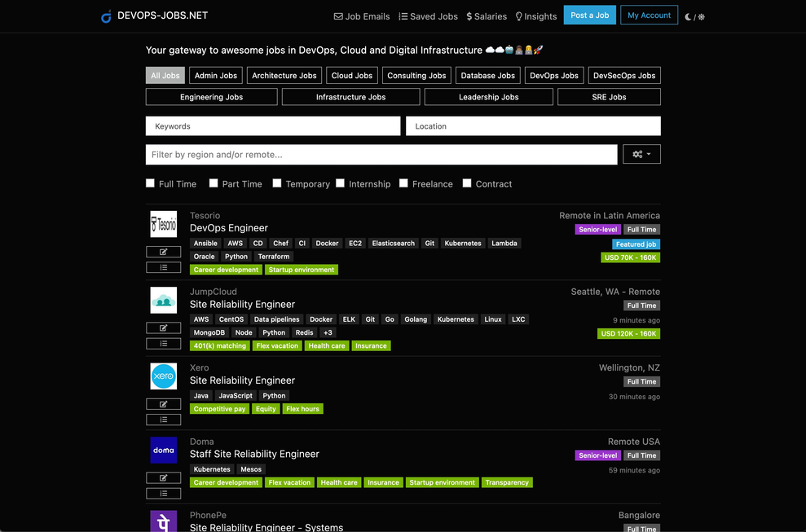Viewport: 806px width, 532px height.
Task: Enable the Full Time checkbox
Action: click(150, 183)
